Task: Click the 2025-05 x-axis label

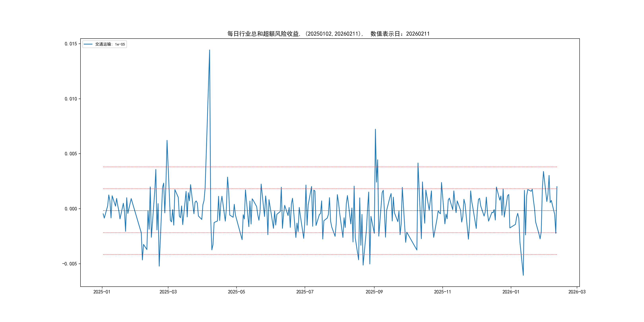Action: 236,292
